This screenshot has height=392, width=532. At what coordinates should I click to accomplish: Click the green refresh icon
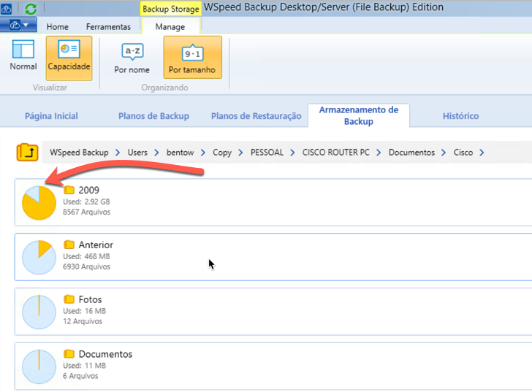point(31,9)
